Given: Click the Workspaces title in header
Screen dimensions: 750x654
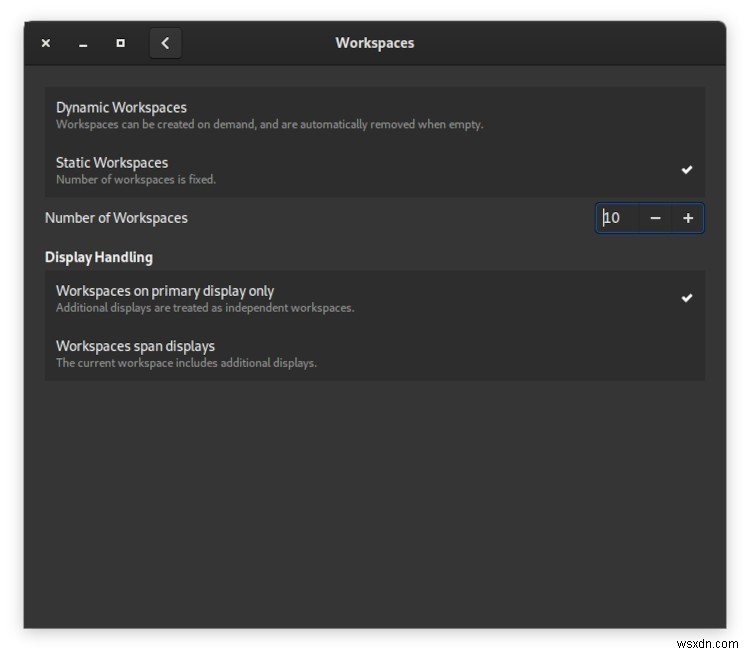Looking at the screenshot, I should coord(375,43).
